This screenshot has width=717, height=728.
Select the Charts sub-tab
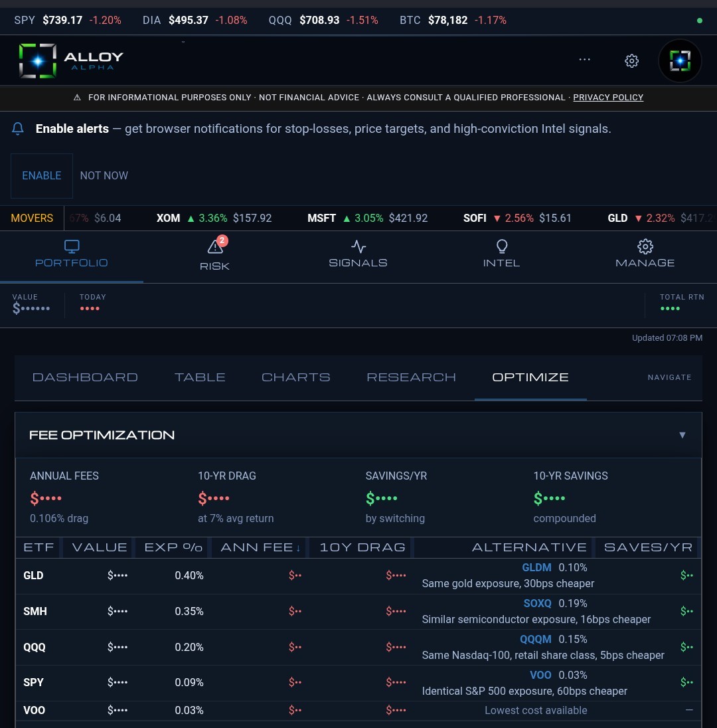295,377
